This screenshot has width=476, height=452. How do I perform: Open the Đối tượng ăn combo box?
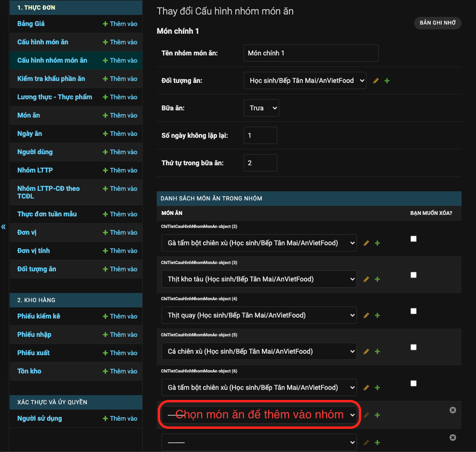305,80
